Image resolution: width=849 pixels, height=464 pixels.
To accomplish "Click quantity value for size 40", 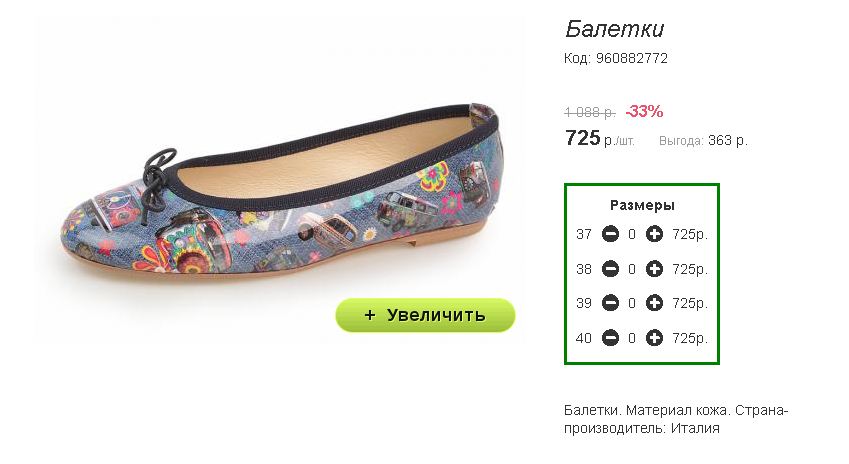I will click(x=632, y=338).
